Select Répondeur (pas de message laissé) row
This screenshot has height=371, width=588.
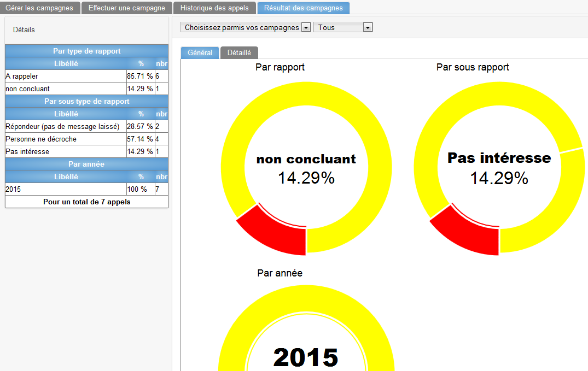pos(86,126)
